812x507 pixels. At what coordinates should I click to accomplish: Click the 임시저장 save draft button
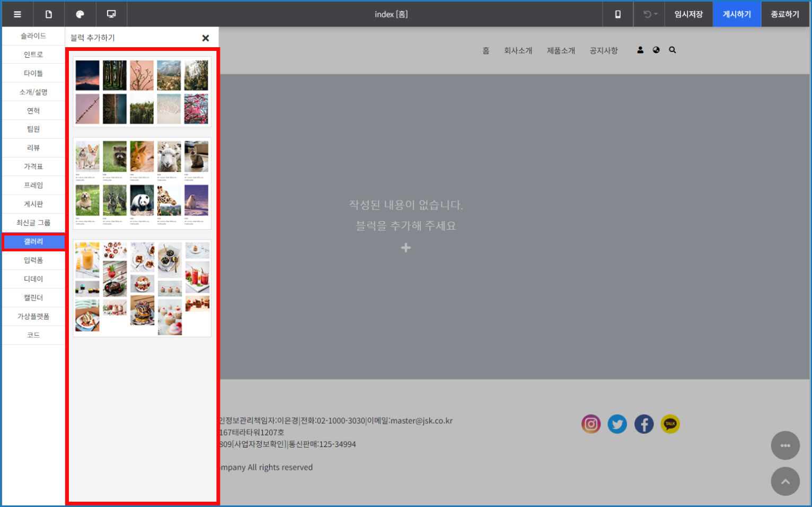[x=689, y=14]
